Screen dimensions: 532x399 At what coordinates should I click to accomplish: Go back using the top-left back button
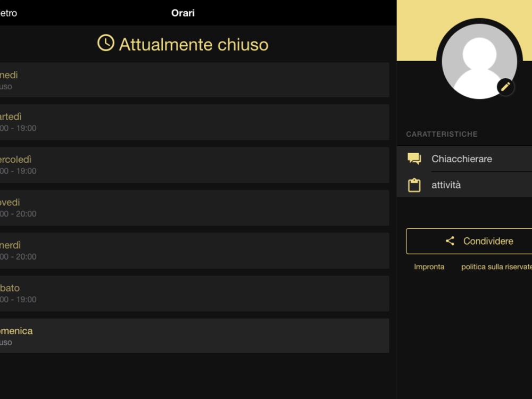(8, 13)
